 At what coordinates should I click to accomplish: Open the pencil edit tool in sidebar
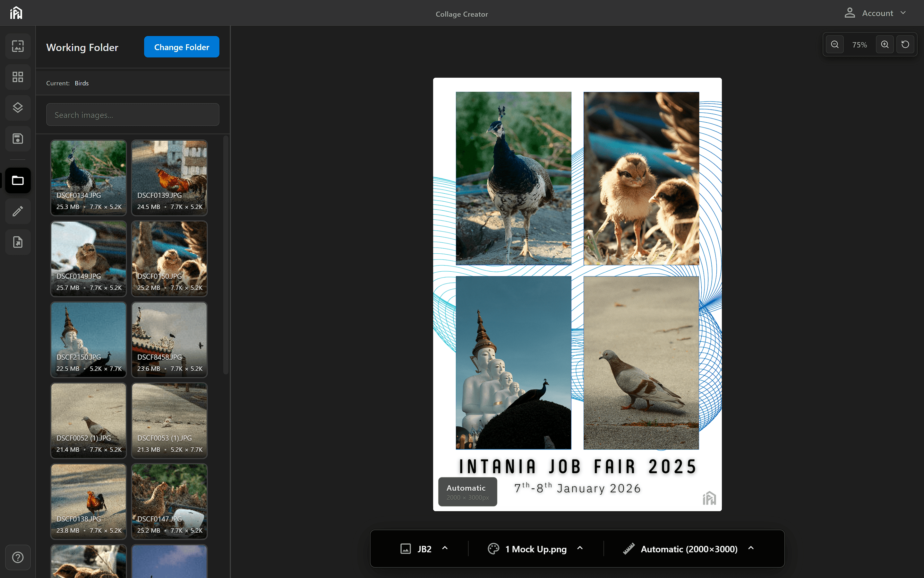click(x=18, y=211)
